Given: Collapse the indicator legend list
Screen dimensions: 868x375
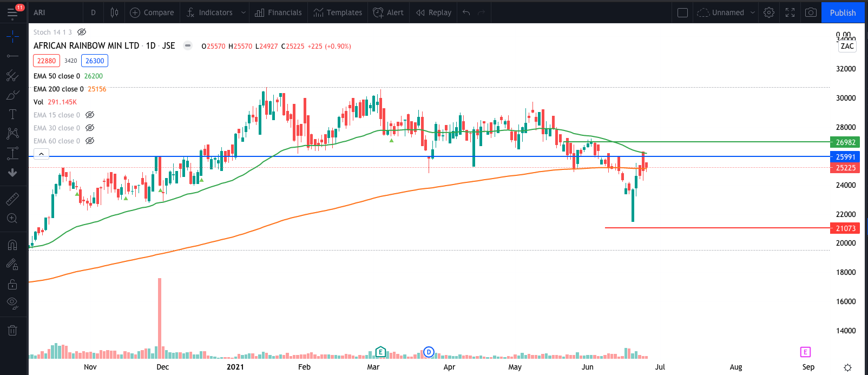Looking at the screenshot, I should pos(41,154).
